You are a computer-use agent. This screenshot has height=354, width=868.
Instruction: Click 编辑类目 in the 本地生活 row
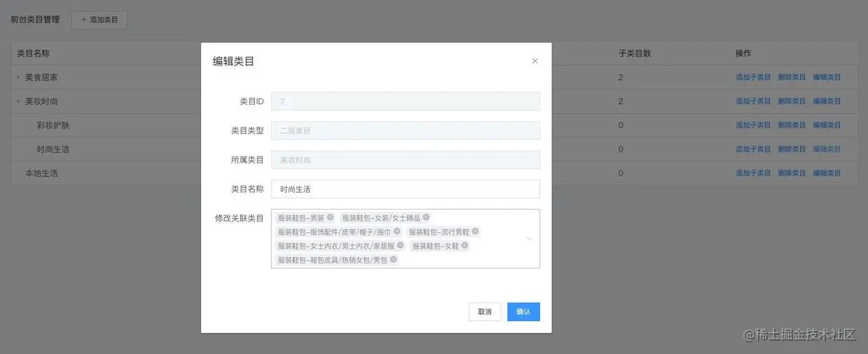click(827, 172)
